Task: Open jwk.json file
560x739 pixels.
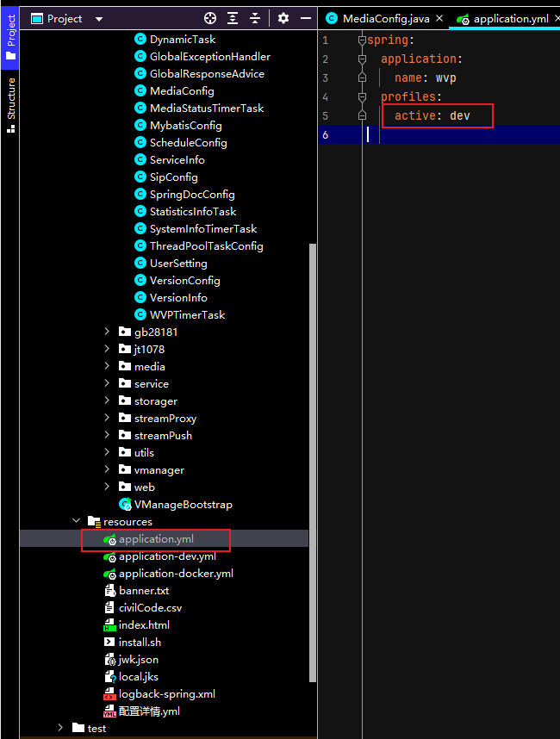Action: pyautogui.click(x=131, y=660)
